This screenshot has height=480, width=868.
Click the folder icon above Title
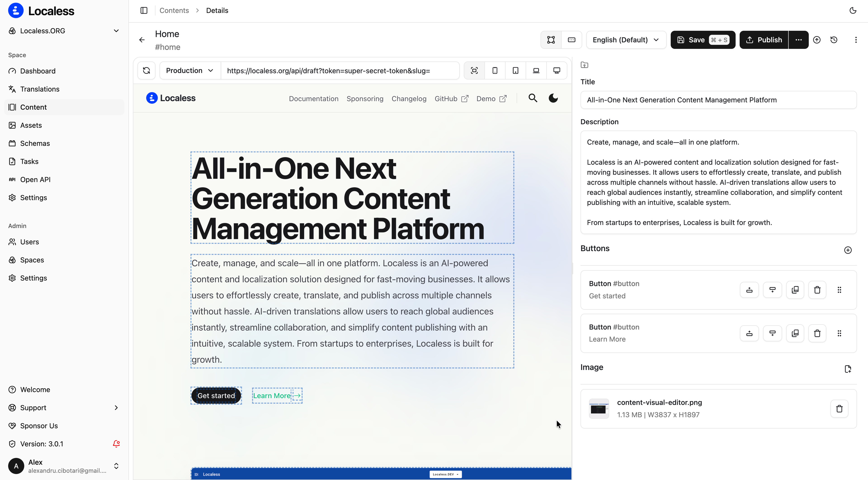click(585, 65)
